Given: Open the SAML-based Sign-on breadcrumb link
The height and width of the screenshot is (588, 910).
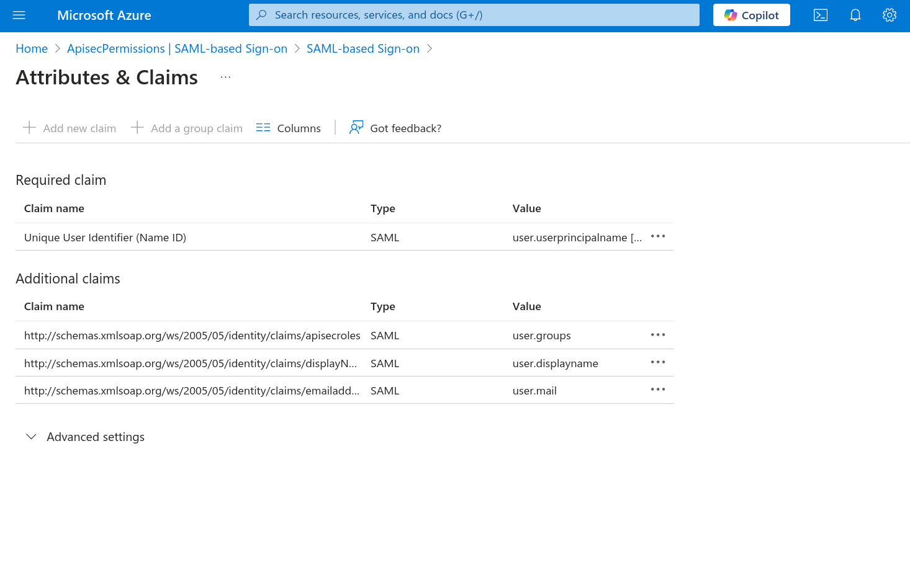Looking at the screenshot, I should pyautogui.click(x=363, y=49).
